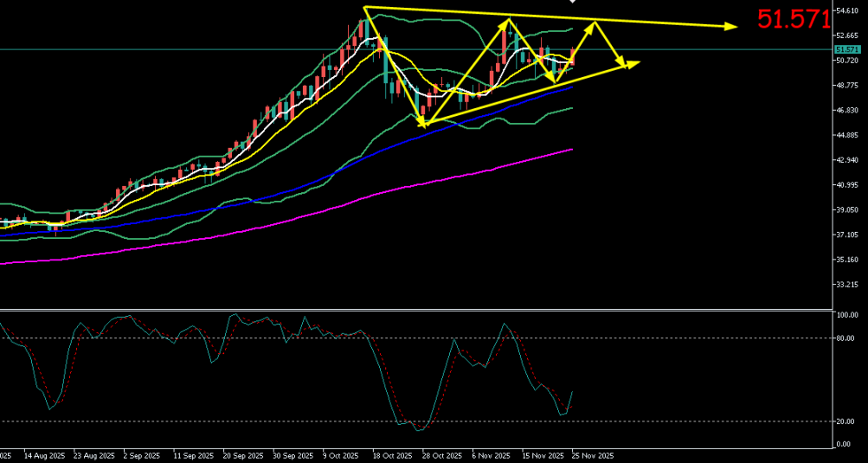Click the 80.00 level on oscillator scale
This screenshot has width=868, height=463.
coord(845,338)
